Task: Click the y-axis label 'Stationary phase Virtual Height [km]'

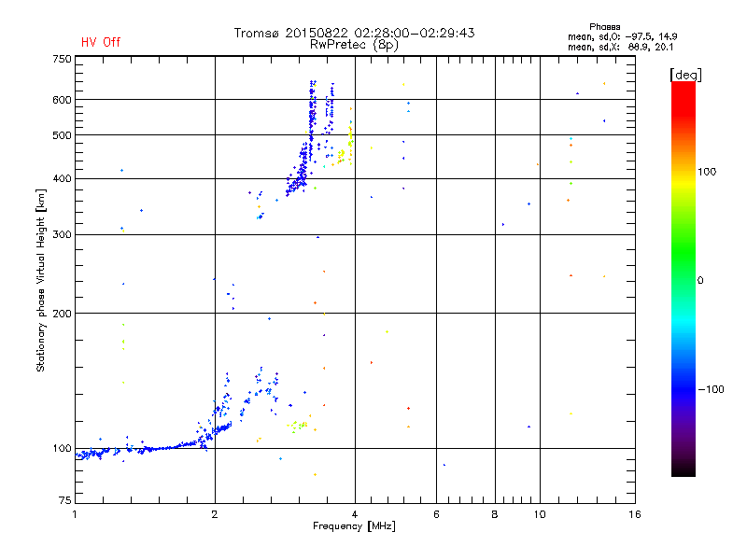Action: pyautogui.click(x=41, y=280)
